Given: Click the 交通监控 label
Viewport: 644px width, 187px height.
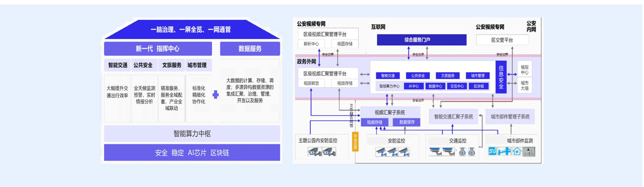Looking at the screenshot, I should pos(458,141).
